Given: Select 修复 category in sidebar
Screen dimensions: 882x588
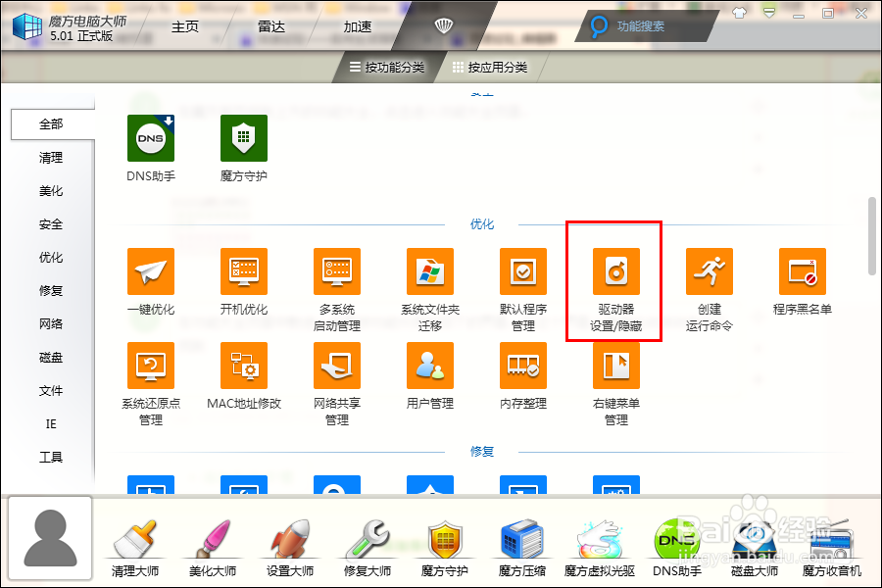Looking at the screenshot, I should pos(51,290).
